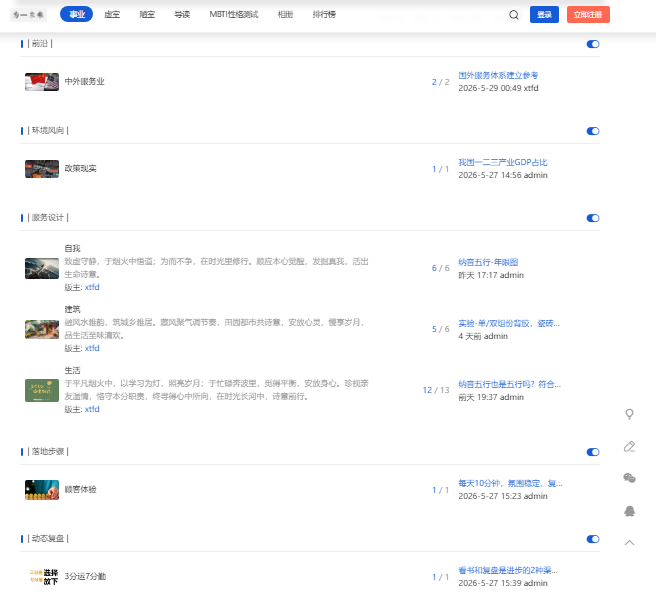
Task: Click the 6 / 6 post count for 自我
Action: coord(441,268)
